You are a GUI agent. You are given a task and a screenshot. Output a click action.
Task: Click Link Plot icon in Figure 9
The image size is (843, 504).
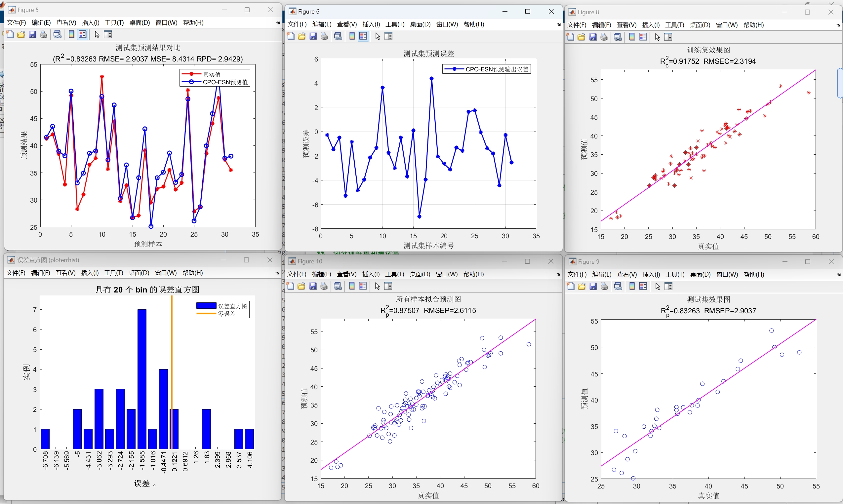(618, 287)
